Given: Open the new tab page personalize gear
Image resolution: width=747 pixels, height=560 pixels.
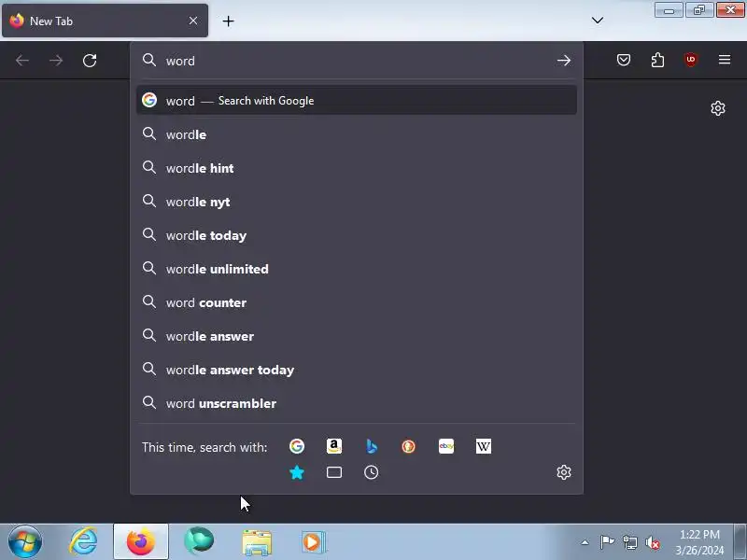Looking at the screenshot, I should [718, 108].
